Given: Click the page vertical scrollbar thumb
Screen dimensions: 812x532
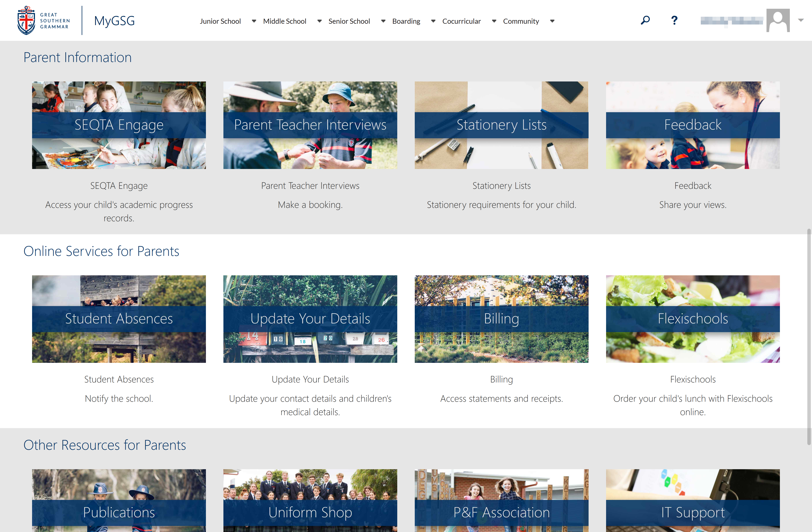Looking at the screenshot, I should click(x=809, y=336).
